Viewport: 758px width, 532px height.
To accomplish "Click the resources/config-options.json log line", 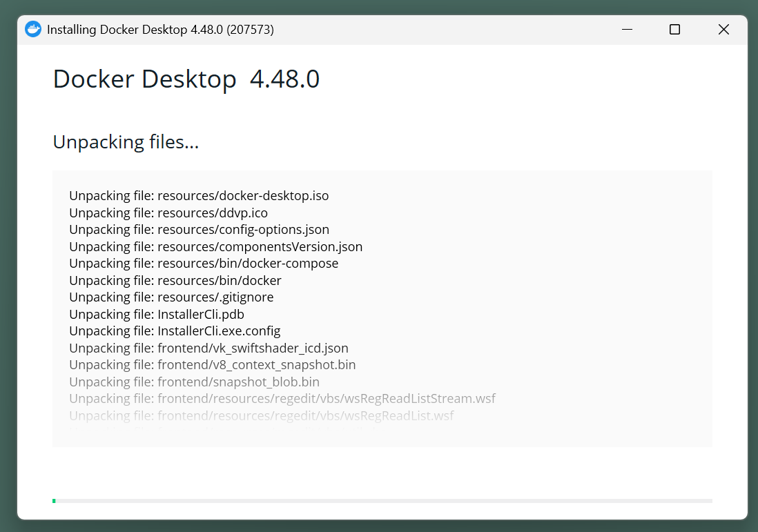I will click(199, 230).
